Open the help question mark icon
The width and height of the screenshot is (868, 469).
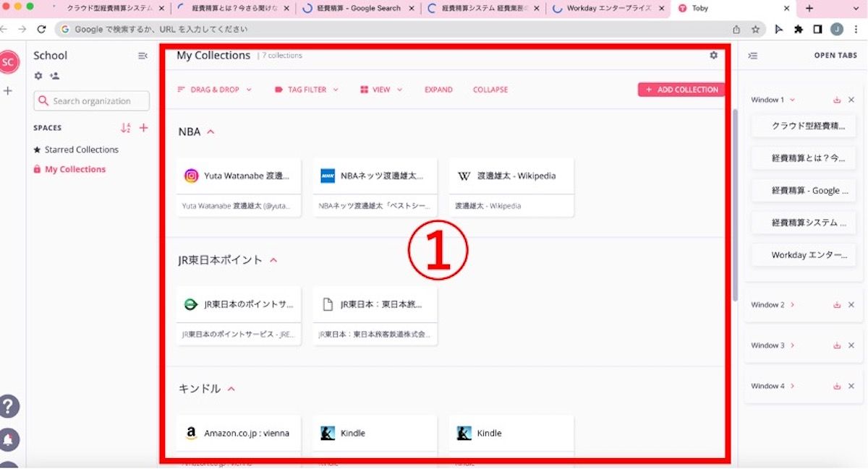[9, 407]
